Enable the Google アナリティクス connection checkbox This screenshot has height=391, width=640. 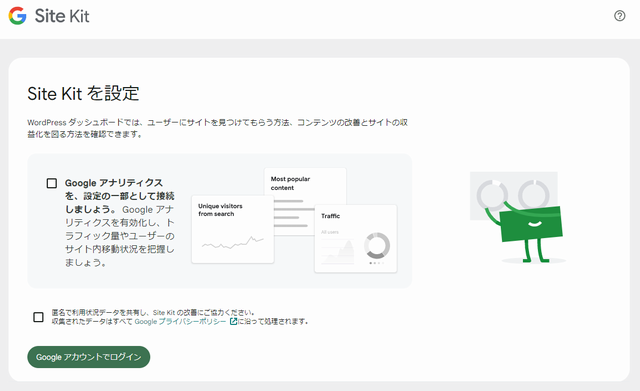tap(51, 183)
